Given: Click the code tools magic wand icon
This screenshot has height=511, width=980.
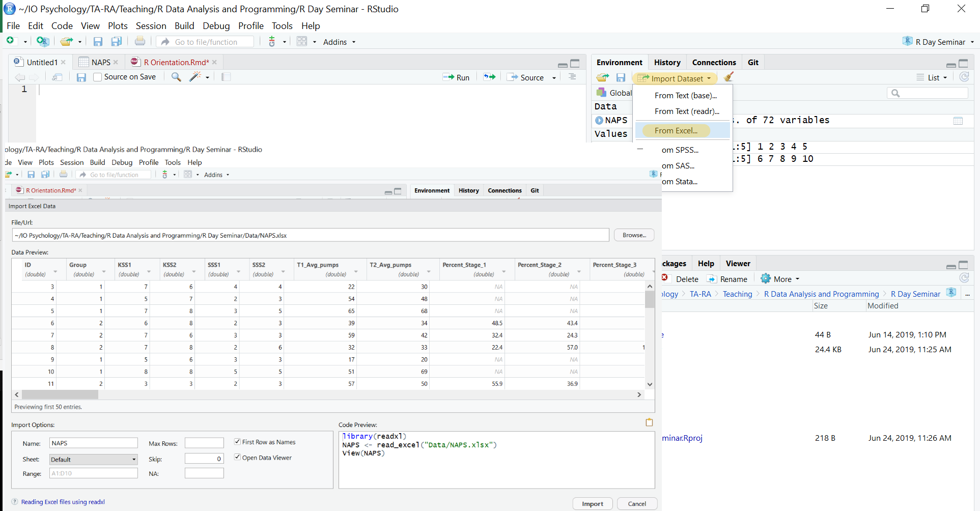Looking at the screenshot, I should pos(195,77).
